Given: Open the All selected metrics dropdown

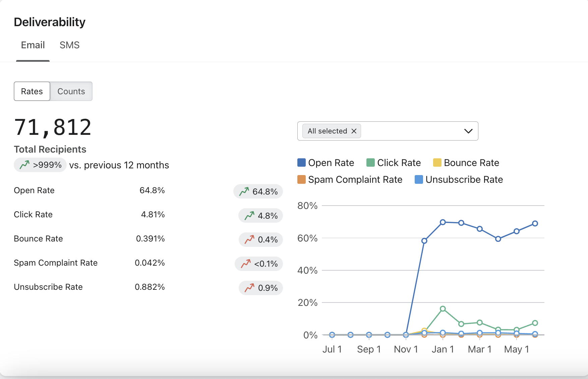Looking at the screenshot, I should (x=388, y=131).
